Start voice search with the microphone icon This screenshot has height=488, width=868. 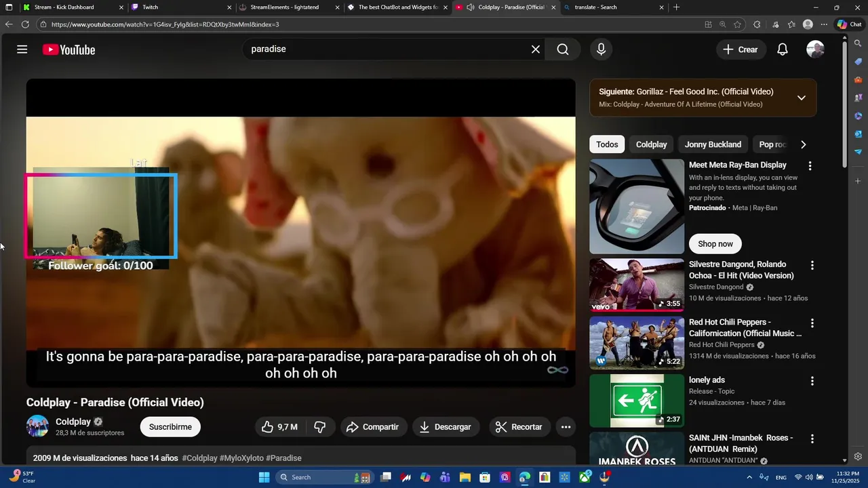click(x=601, y=49)
